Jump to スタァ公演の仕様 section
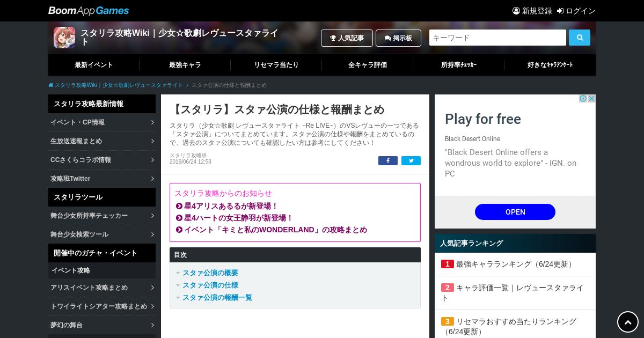Viewport: 644px width, 338px height. (x=210, y=285)
